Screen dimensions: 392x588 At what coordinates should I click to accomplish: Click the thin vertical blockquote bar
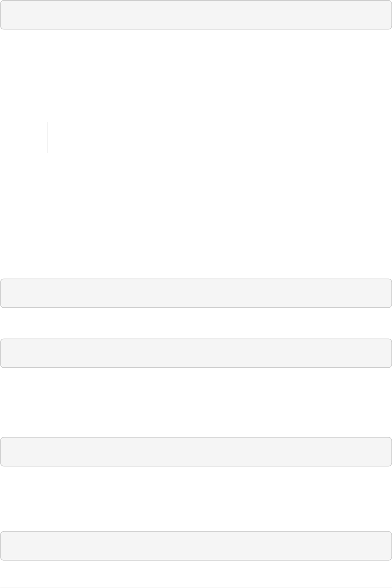47,138
